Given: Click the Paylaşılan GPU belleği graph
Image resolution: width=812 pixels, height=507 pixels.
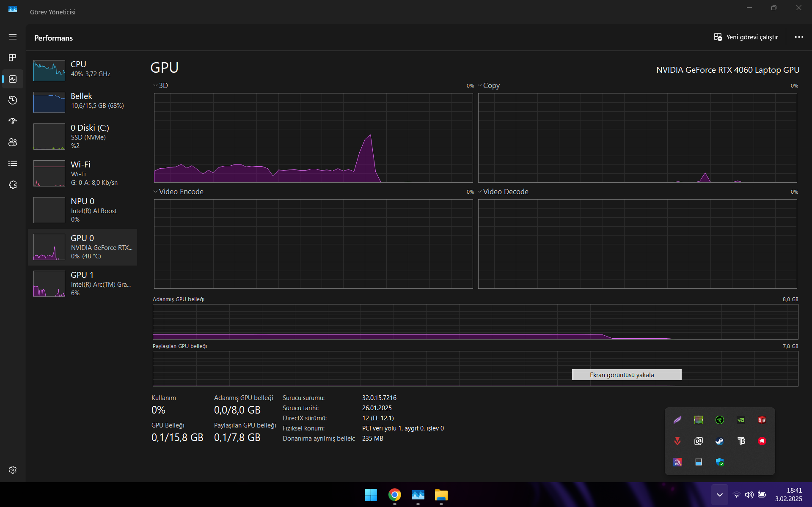Looking at the screenshot, I should point(476,369).
